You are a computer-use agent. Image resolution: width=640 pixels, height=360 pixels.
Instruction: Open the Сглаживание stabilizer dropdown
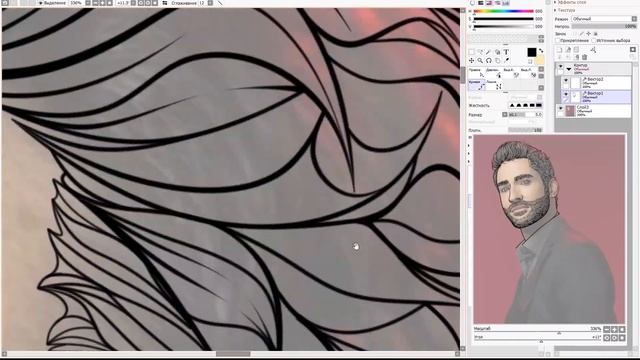coord(210,3)
